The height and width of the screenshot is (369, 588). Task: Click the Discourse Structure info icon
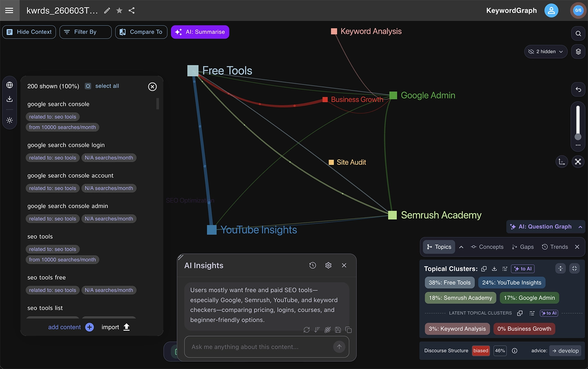[515, 351]
